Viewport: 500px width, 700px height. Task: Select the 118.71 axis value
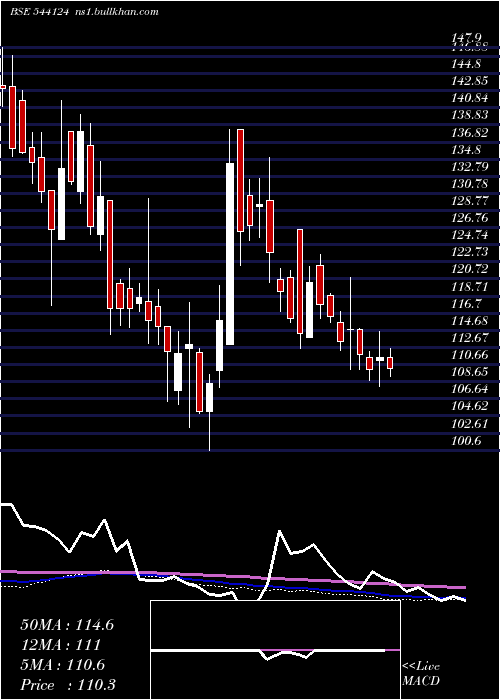(x=470, y=286)
